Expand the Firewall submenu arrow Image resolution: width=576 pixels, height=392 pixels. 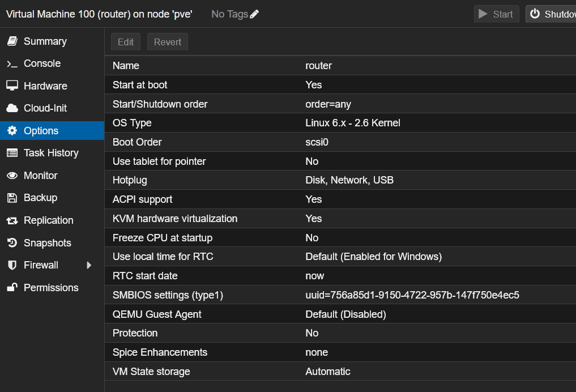89,265
